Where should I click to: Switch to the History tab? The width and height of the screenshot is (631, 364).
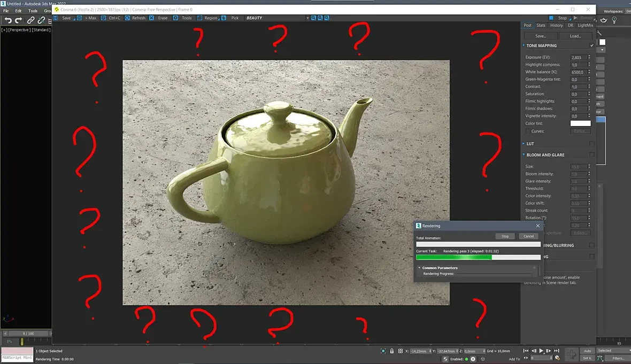point(556,25)
